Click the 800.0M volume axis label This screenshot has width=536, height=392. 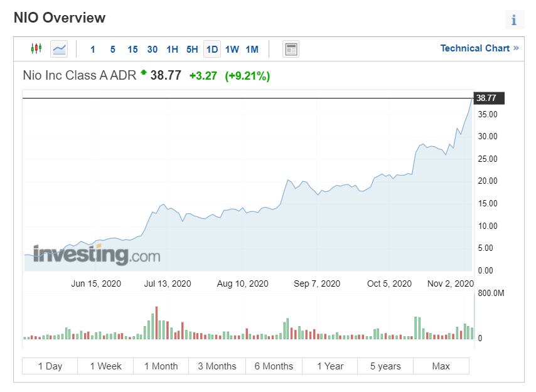click(491, 293)
